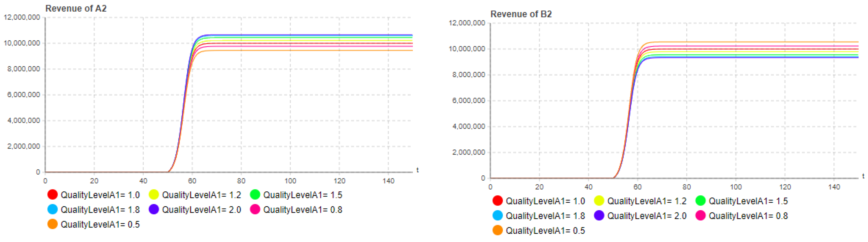Click yellow QualityLevelA1=1.2 circle in A2 legend
This screenshot has width=868, height=242.
tap(154, 195)
